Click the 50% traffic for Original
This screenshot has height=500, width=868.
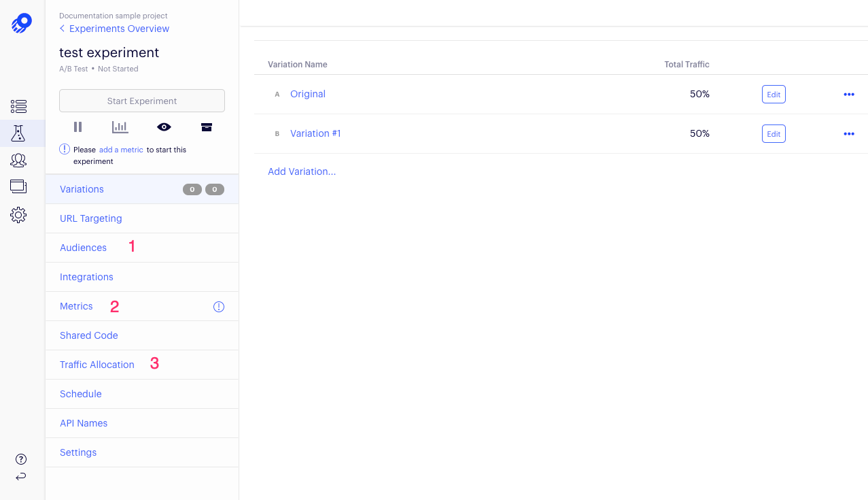[699, 94]
